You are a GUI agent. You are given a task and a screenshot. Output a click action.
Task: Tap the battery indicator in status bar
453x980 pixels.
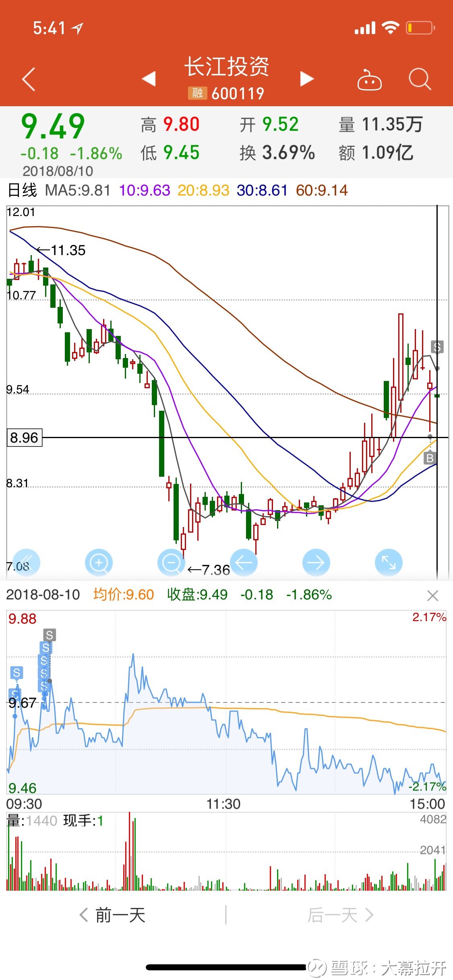[x=420, y=28]
